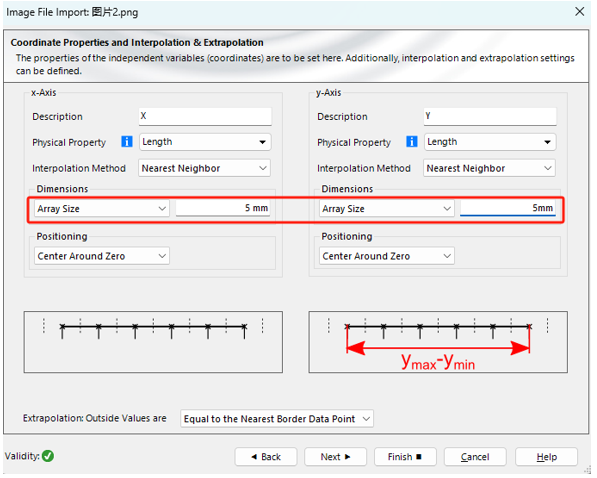Expand x-Axis Interpolation Method Nearest Neighbor
Viewport: 597px width, 478px height.
(x=204, y=168)
